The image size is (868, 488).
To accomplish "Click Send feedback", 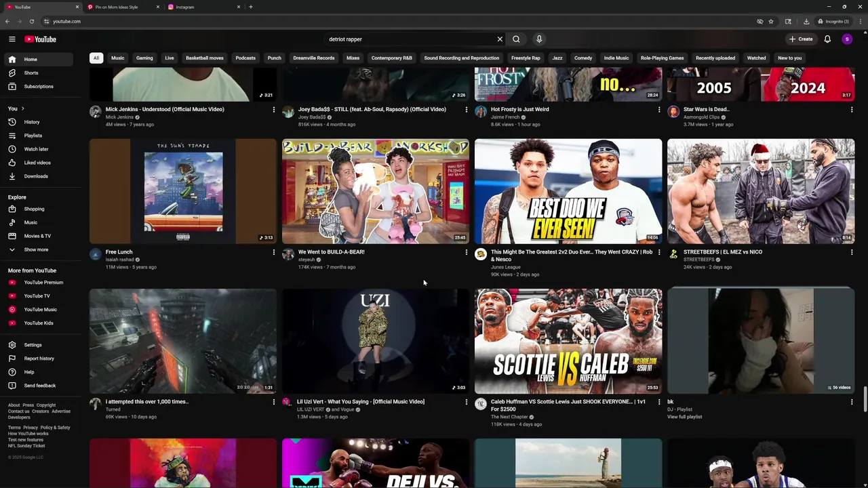I will point(38,386).
